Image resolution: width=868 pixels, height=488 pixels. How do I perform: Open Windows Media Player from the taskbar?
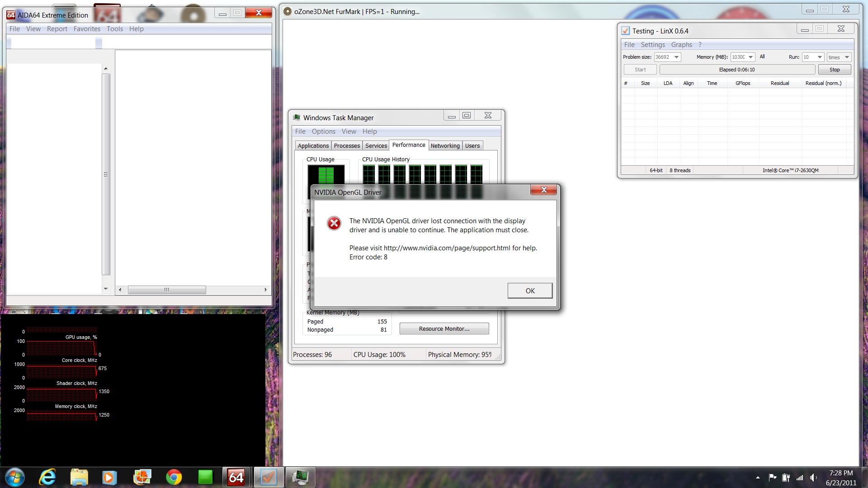tap(109, 477)
